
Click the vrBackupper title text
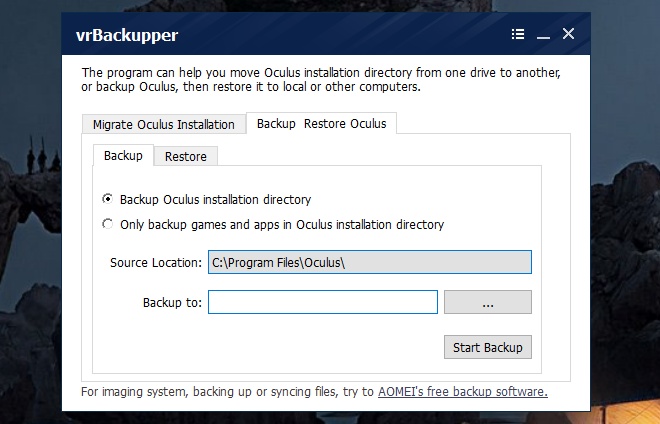[x=127, y=35]
